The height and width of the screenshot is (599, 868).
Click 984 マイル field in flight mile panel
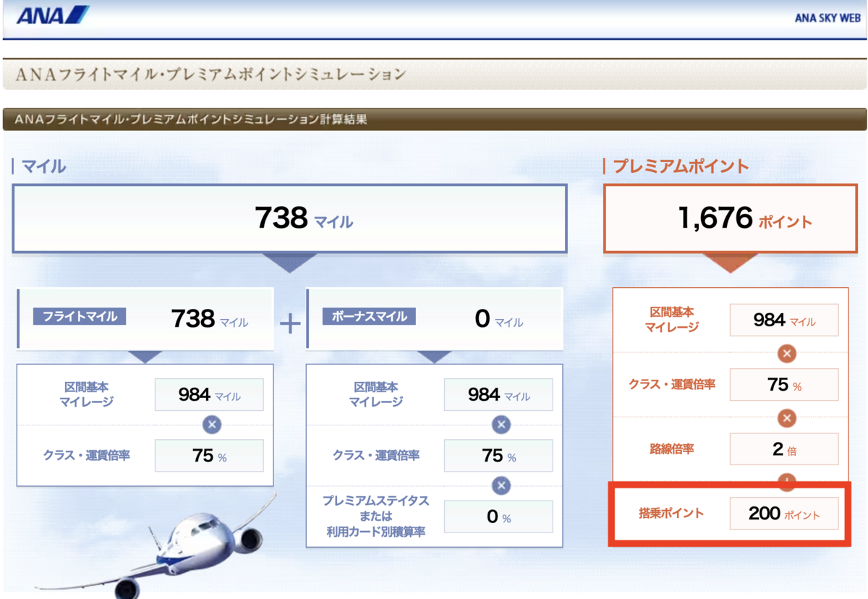(x=209, y=394)
